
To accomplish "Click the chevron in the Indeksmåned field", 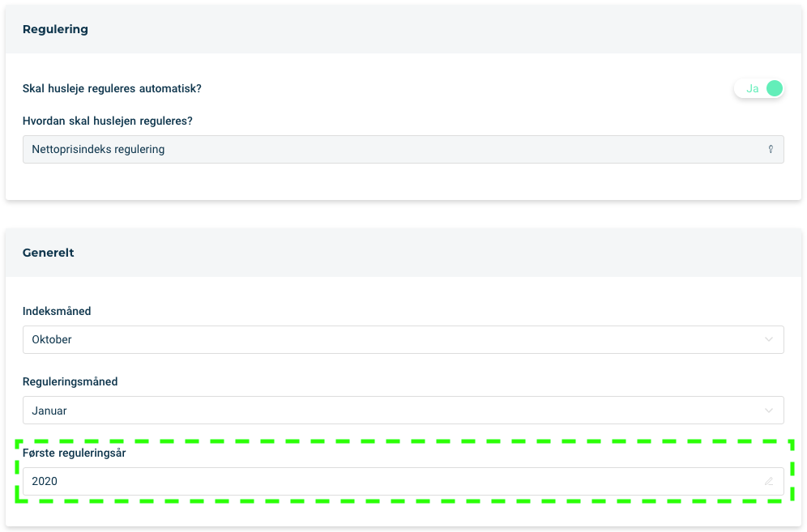I will [x=768, y=339].
